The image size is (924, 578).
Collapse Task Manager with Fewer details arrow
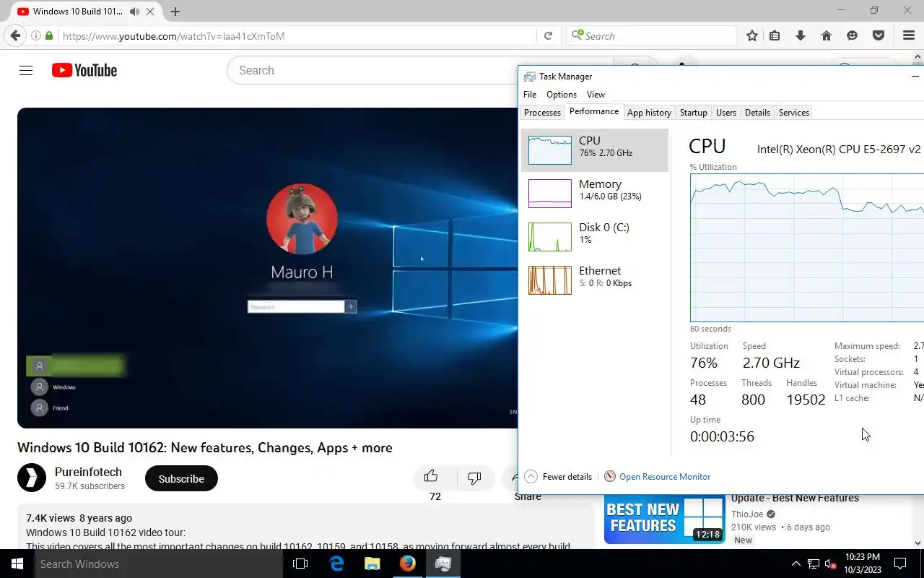point(531,476)
